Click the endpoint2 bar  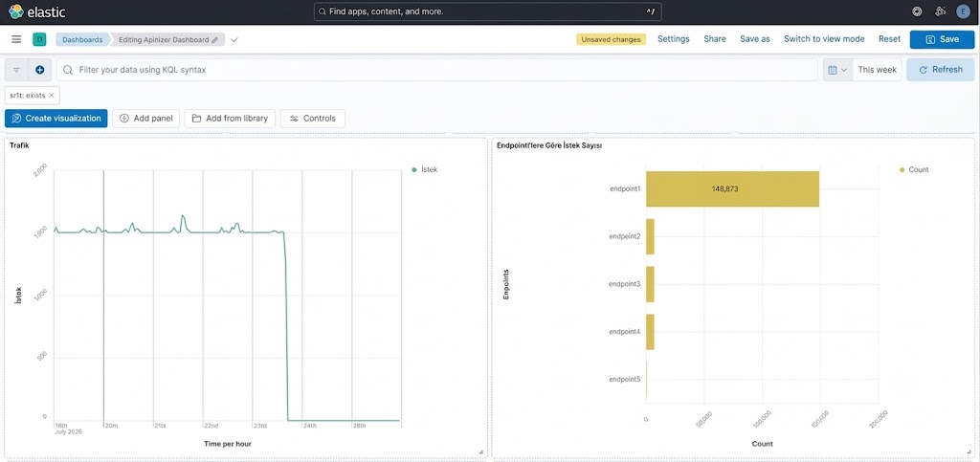click(650, 236)
